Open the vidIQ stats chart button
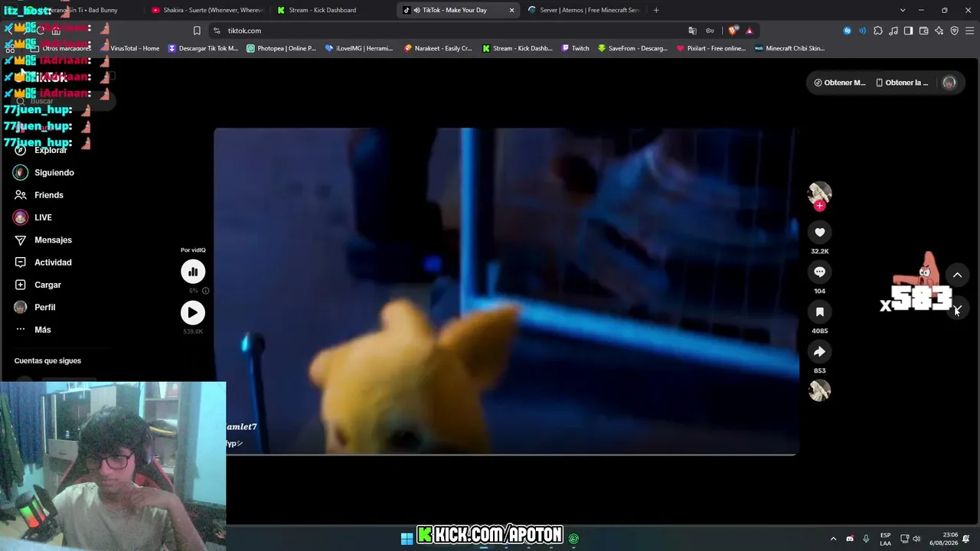The image size is (980, 551). [193, 272]
